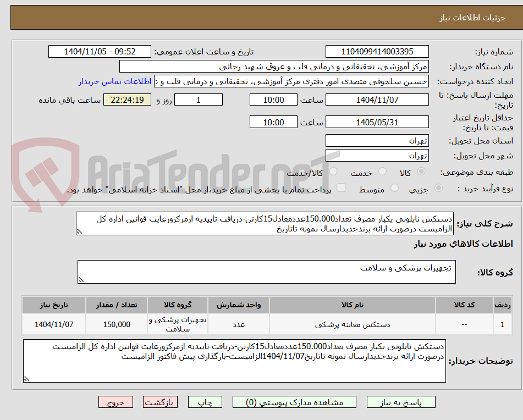The height and width of the screenshot is (420, 523).
Task: Click the 'گروه کالا' textarea 'تجهیزات پزشکی و سلامت'
Action: pyautogui.click(x=267, y=272)
